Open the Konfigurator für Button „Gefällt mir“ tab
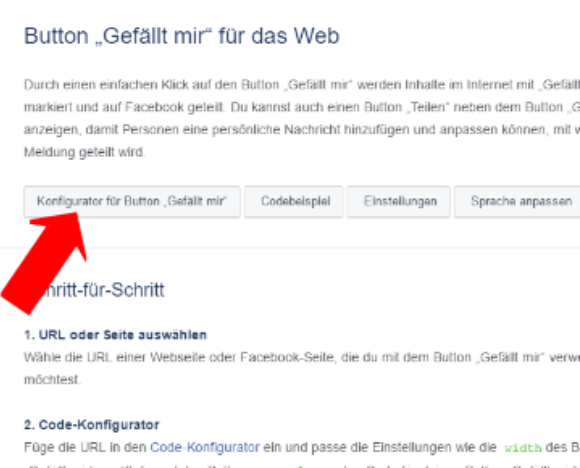Viewport: 580px width, 468px height. [x=132, y=202]
